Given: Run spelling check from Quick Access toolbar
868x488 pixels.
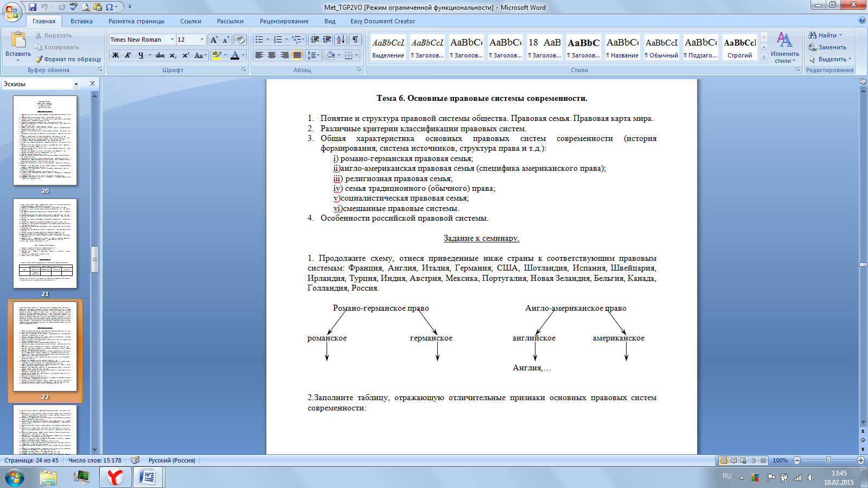Looking at the screenshot, I should [74, 7].
